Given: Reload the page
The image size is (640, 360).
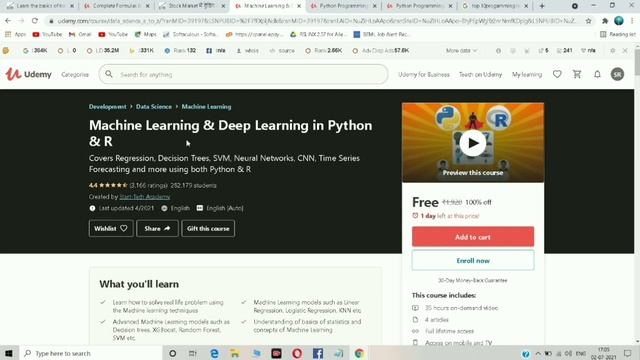Looking at the screenshot, I should 35,21.
